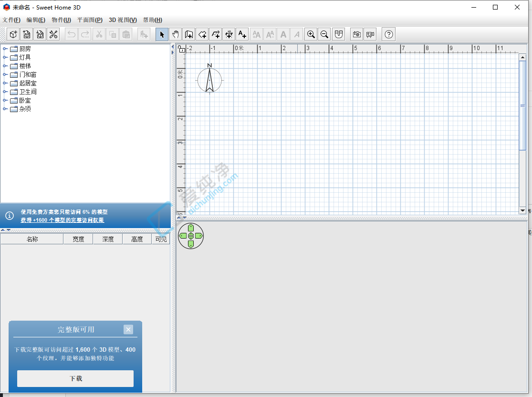532x397 pixels.
Task: Toggle magnetism with the magnet icon
Action: click(338, 34)
